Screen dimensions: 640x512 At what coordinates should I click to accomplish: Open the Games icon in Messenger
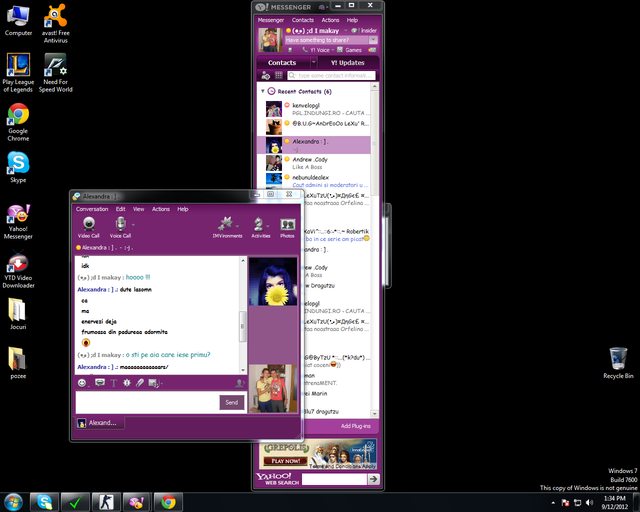[x=340, y=50]
